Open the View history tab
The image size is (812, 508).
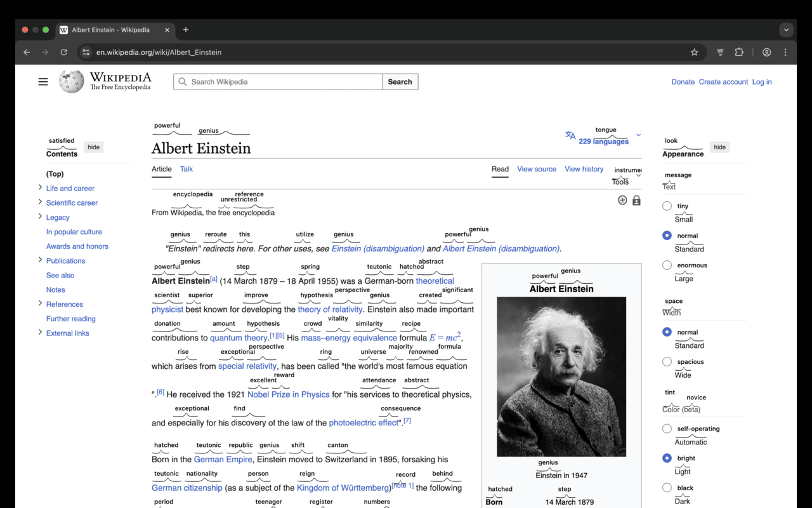pyautogui.click(x=584, y=169)
